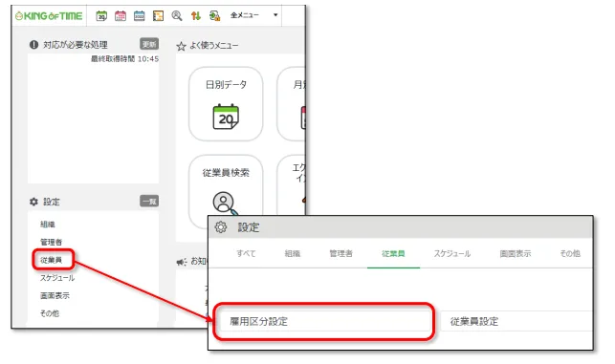Select 従業員 in the settings list
615x364 pixels.
click(51, 260)
